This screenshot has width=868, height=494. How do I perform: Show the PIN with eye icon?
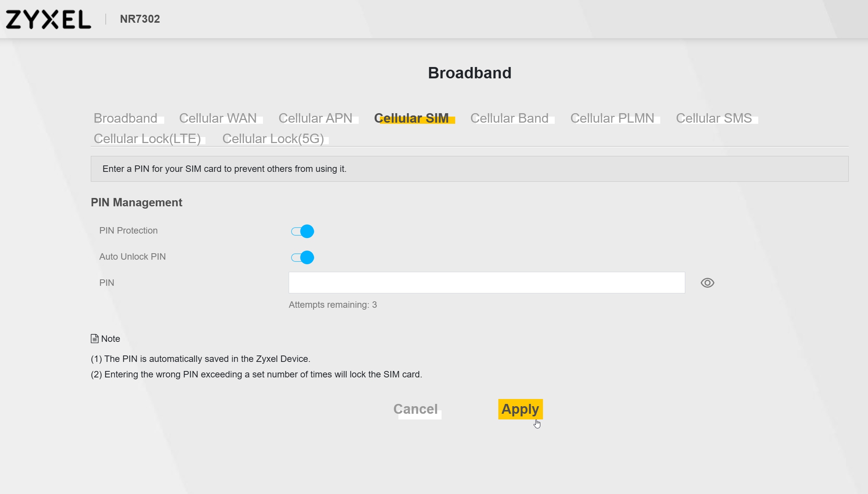pyautogui.click(x=707, y=283)
